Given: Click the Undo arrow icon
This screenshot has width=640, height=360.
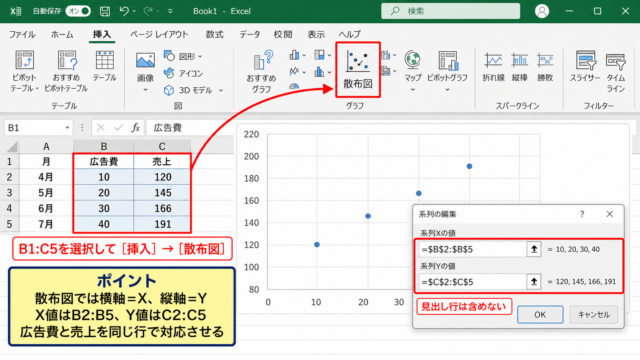Looking at the screenshot, I should (x=124, y=11).
